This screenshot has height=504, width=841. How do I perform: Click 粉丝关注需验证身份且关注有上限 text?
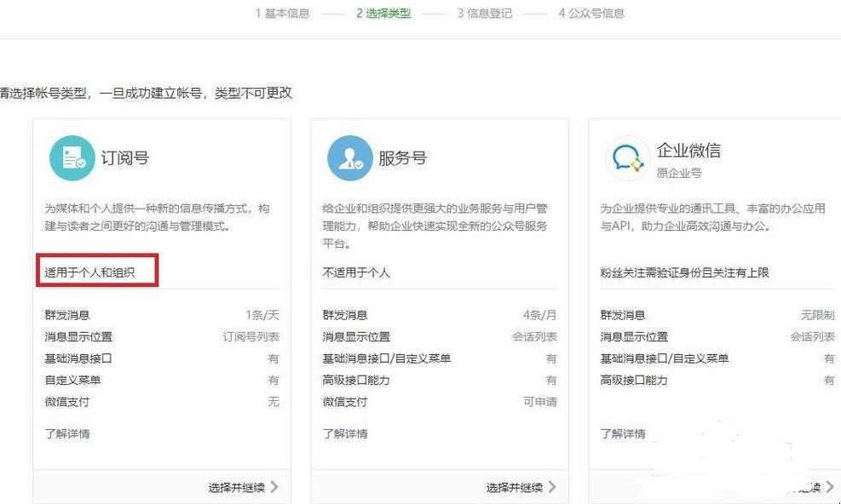pyautogui.click(x=685, y=272)
